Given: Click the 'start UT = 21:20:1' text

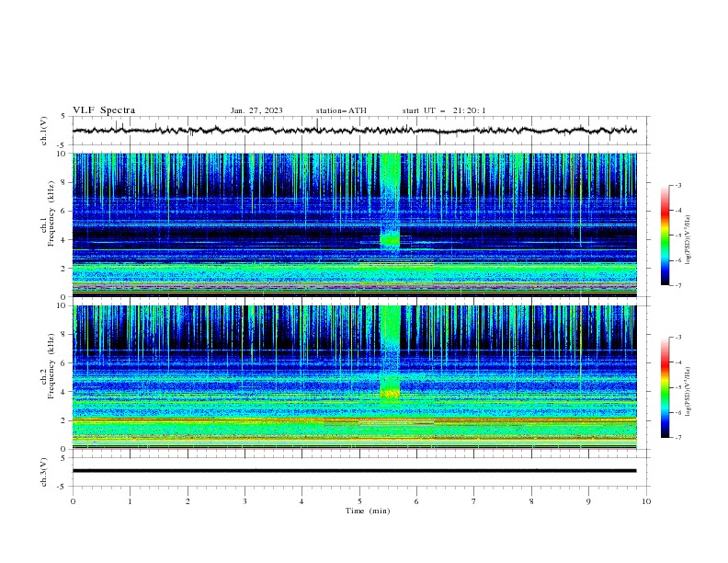Looking at the screenshot, I should 444,110.
